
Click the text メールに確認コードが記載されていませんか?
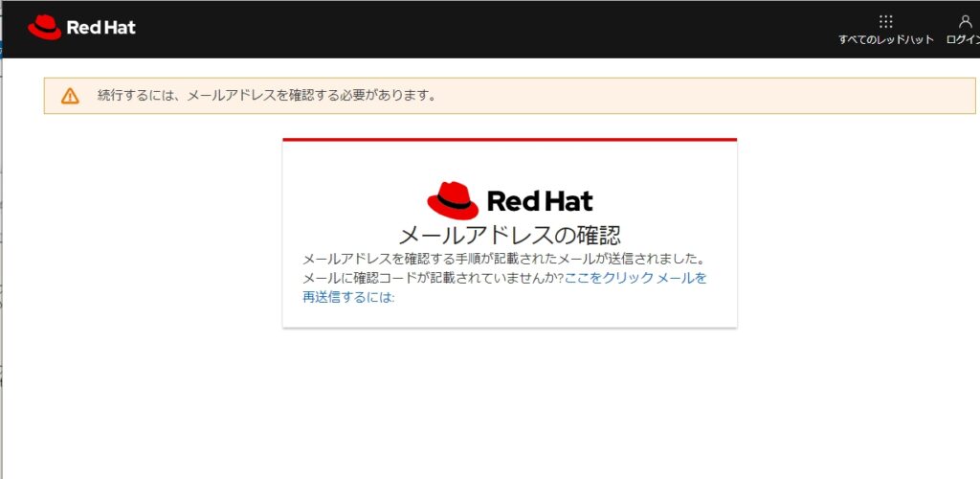point(434,278)
